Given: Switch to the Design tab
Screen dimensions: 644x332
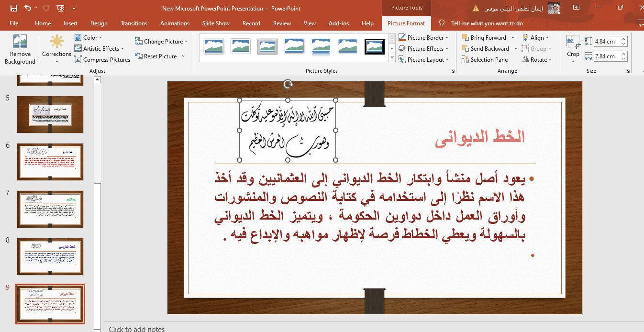Looking at the screenshot, I should [99, 23].
